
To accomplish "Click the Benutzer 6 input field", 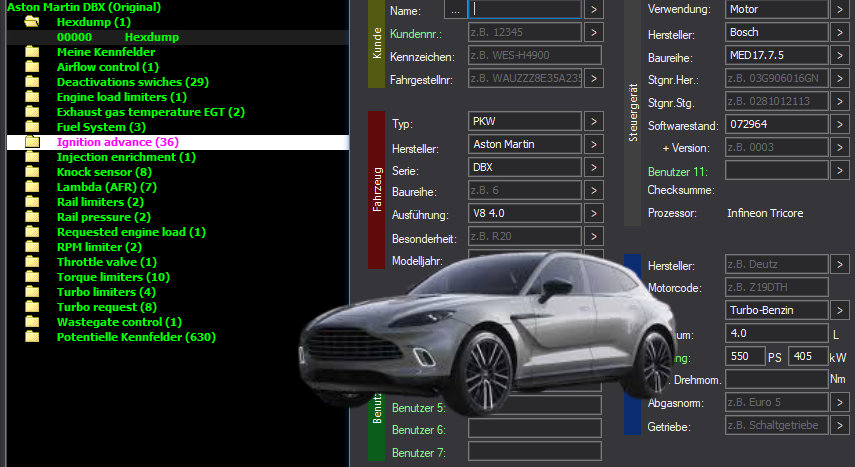I will 535,428.
